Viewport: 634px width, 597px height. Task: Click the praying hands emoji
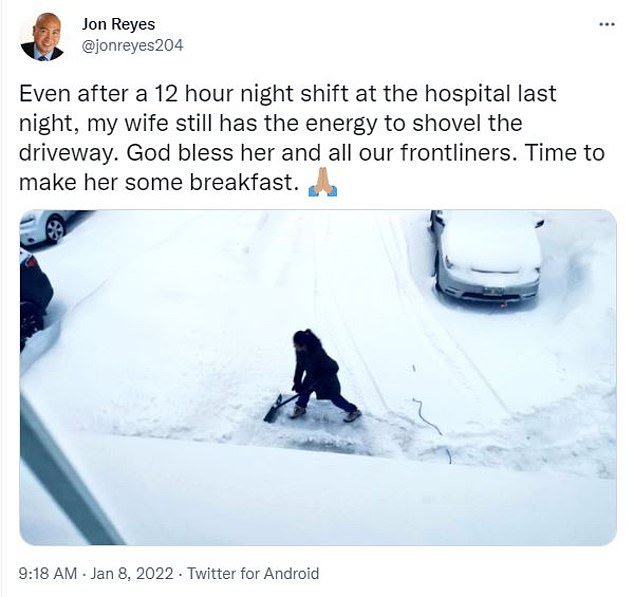(322, 185)
